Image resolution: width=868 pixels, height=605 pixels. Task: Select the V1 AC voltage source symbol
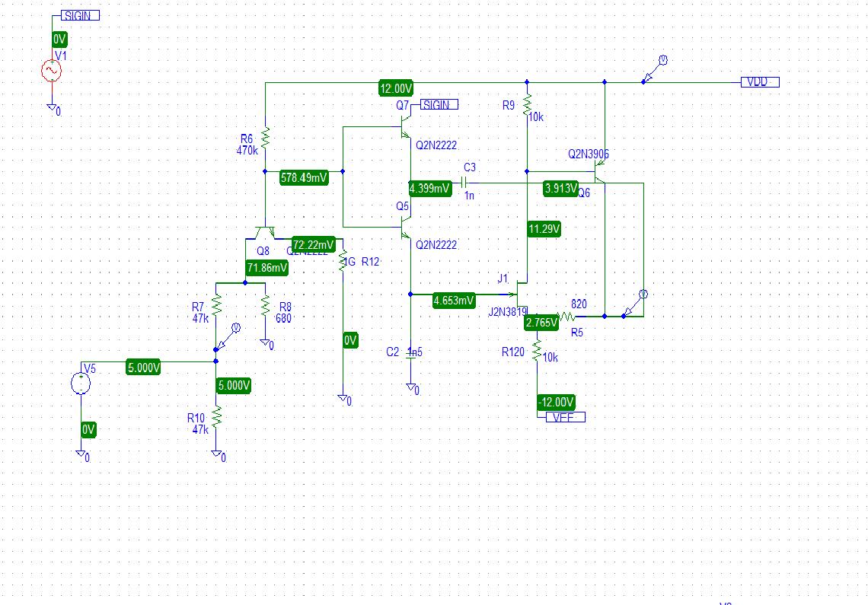tap(52, 71)
